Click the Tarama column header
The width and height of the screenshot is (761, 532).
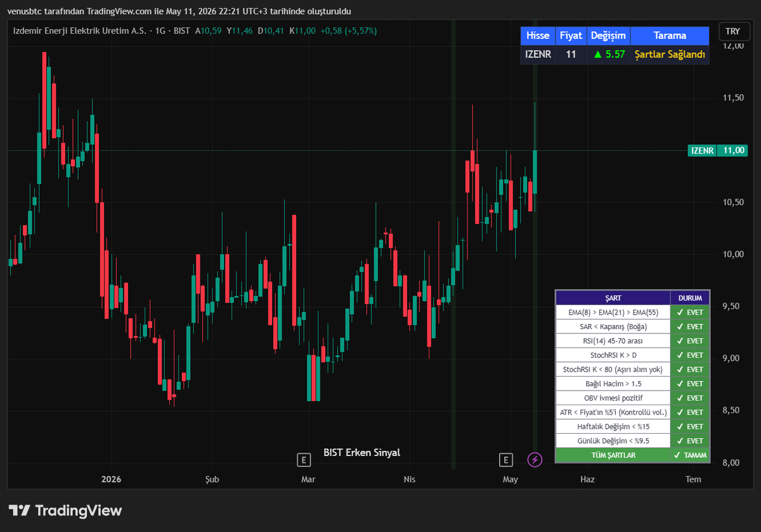click(670, 36)
